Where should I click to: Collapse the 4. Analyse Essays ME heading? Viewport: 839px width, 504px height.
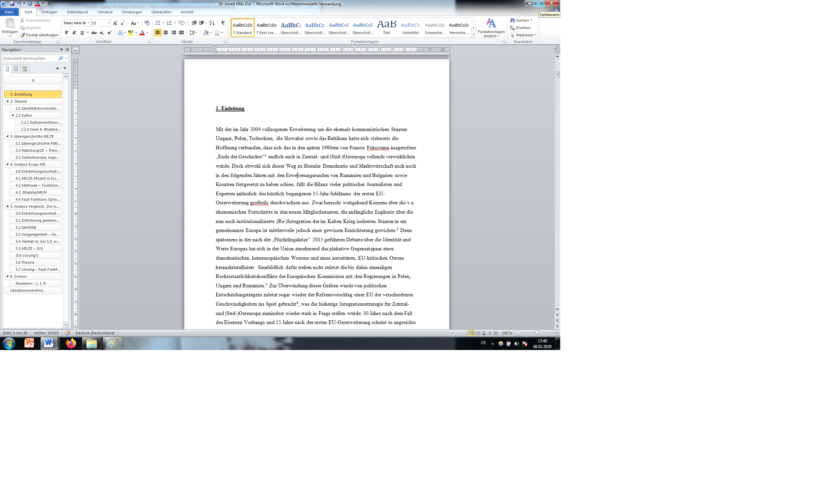[7, 164]
